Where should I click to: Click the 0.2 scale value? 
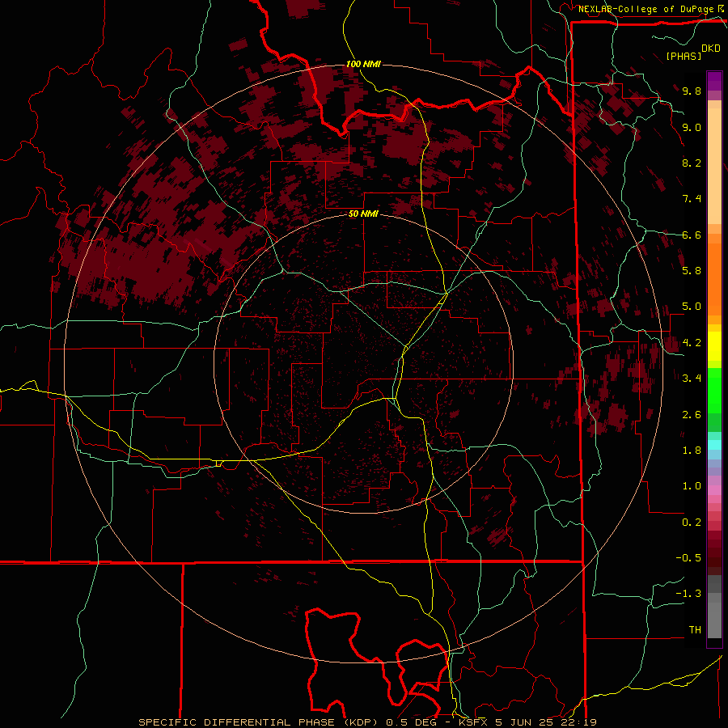(x=692, y=523)
